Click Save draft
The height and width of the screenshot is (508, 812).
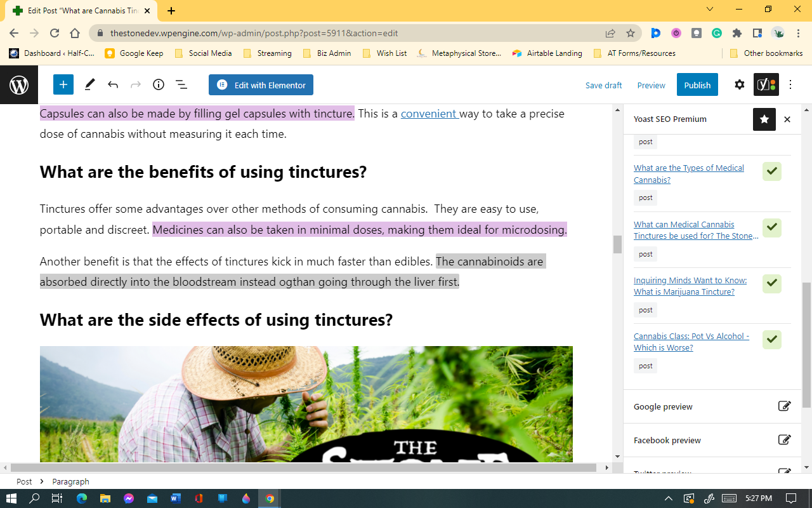click(603, 85)
